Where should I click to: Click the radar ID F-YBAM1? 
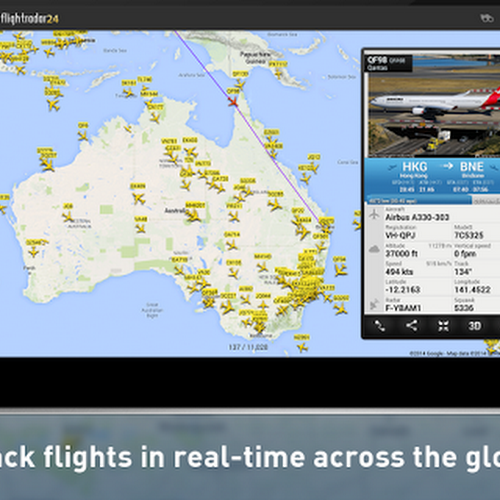[x=403, y=308]
